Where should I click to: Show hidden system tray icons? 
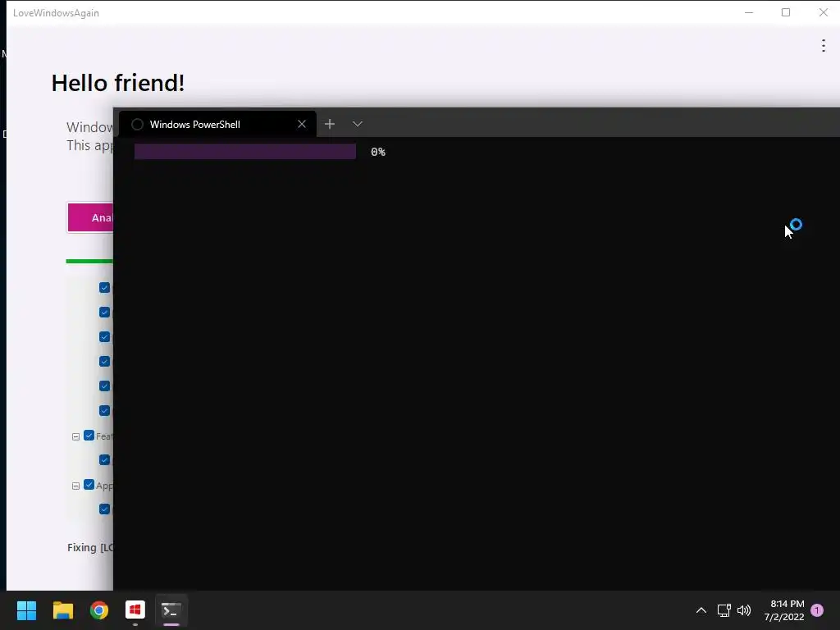click(701, 610)
